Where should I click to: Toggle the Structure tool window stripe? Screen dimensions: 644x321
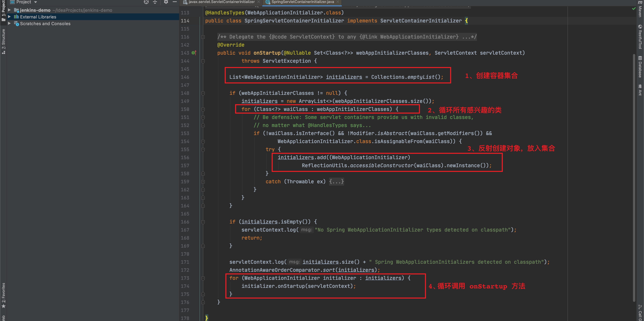pos(3,42)
